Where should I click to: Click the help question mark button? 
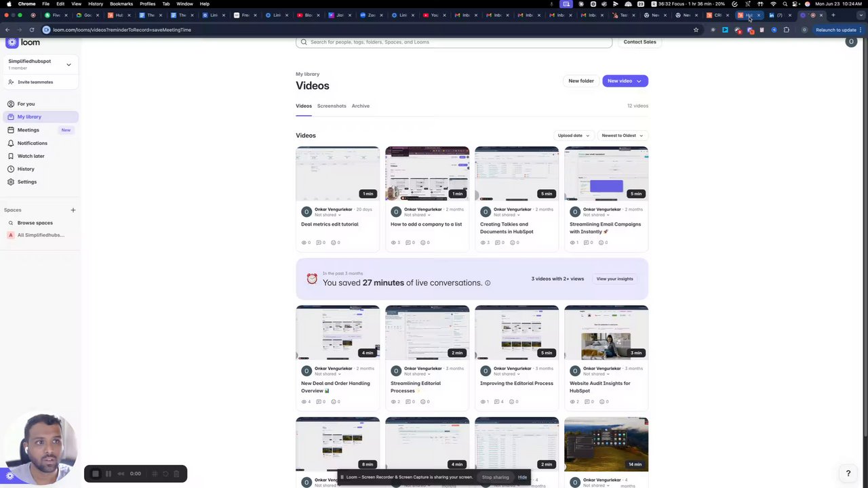click(x=848, y=473)
